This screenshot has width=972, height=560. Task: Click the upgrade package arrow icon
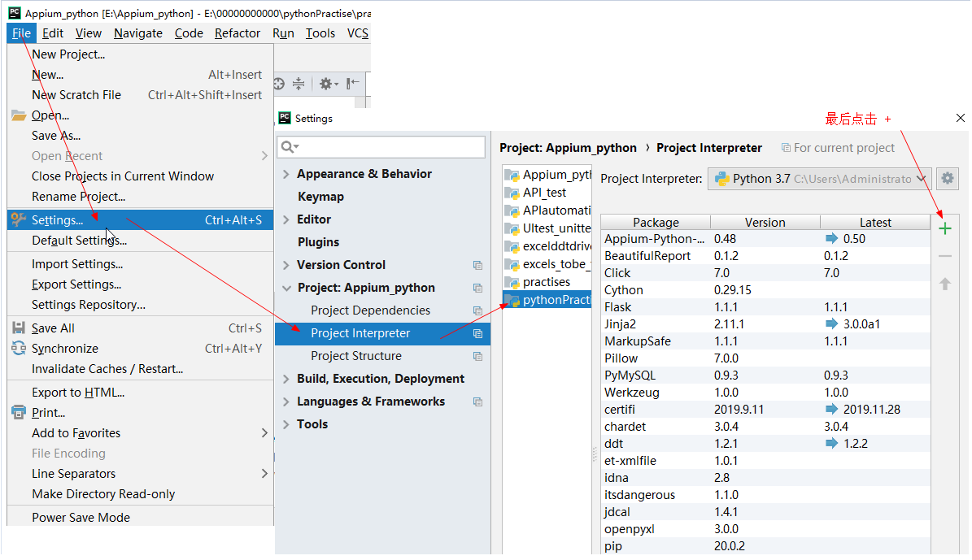coord(944,284)
